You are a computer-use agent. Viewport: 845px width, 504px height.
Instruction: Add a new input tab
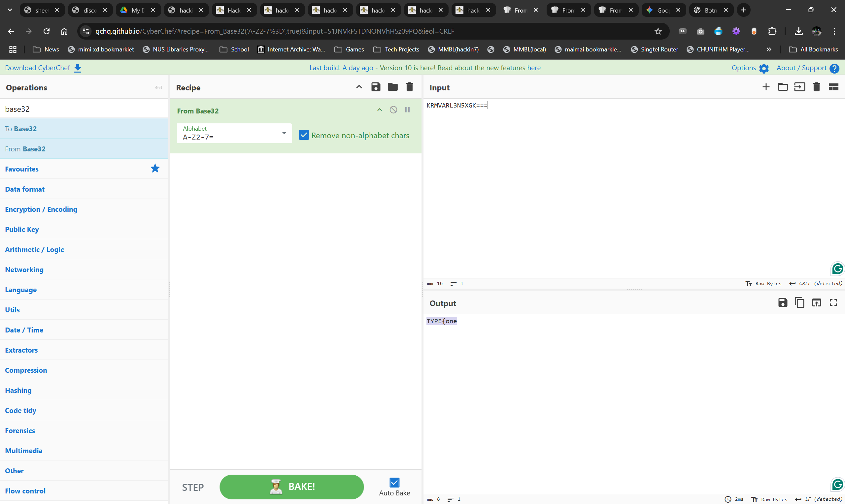[766, 87]
